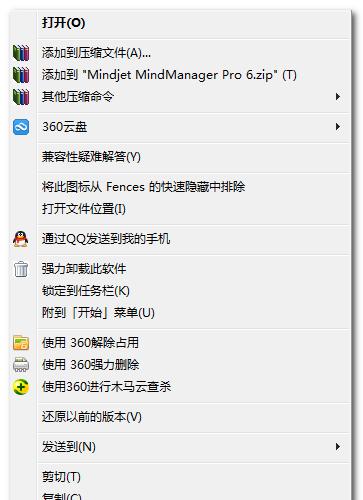This screenshot has height=500, width=363.
Task: Expand the 发送到(N) submenu arrow
Action: coord(338,447)
